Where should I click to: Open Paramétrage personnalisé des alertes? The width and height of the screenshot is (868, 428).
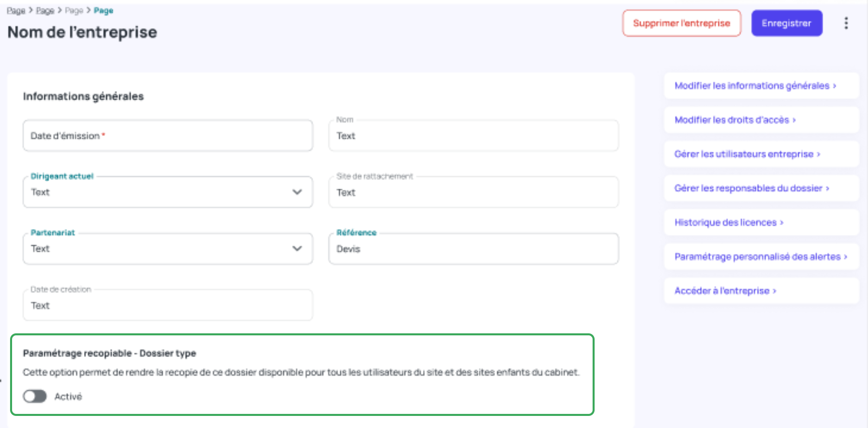[x=760, y=257]
